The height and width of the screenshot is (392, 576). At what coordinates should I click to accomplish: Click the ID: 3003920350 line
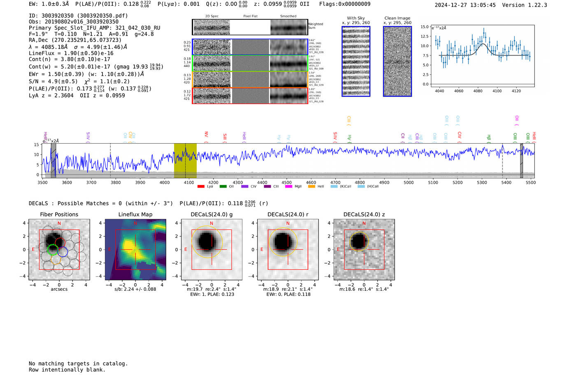(x=78, y=16)
